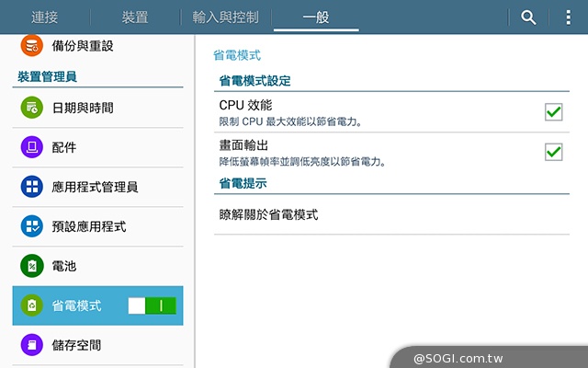588x368 pixels.
Task: Tap the 預設應用程式 icon
Action: point(32,226)
